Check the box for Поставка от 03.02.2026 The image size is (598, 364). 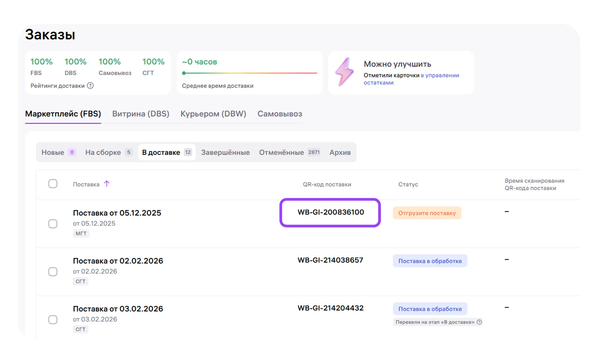coord(53,320)
